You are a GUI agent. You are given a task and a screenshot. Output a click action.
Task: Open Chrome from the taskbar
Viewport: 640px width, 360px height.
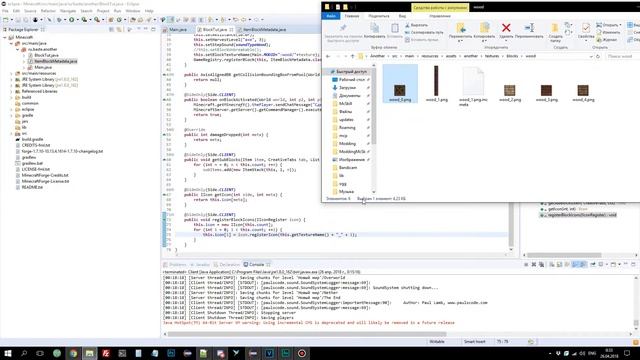coord(73,353)
